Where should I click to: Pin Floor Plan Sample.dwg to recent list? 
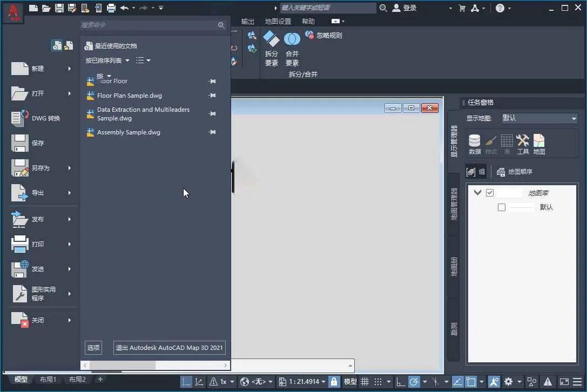click(x=212, y=96)
